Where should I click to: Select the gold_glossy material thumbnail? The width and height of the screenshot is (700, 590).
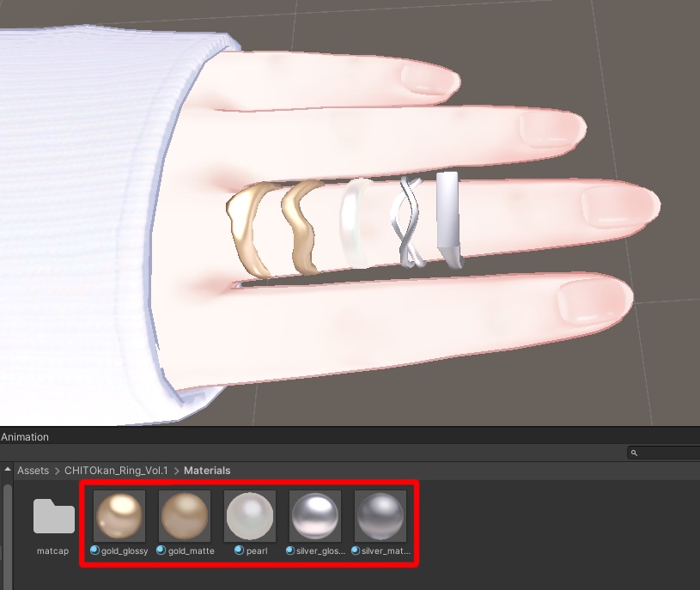click(x=119, y=516)
